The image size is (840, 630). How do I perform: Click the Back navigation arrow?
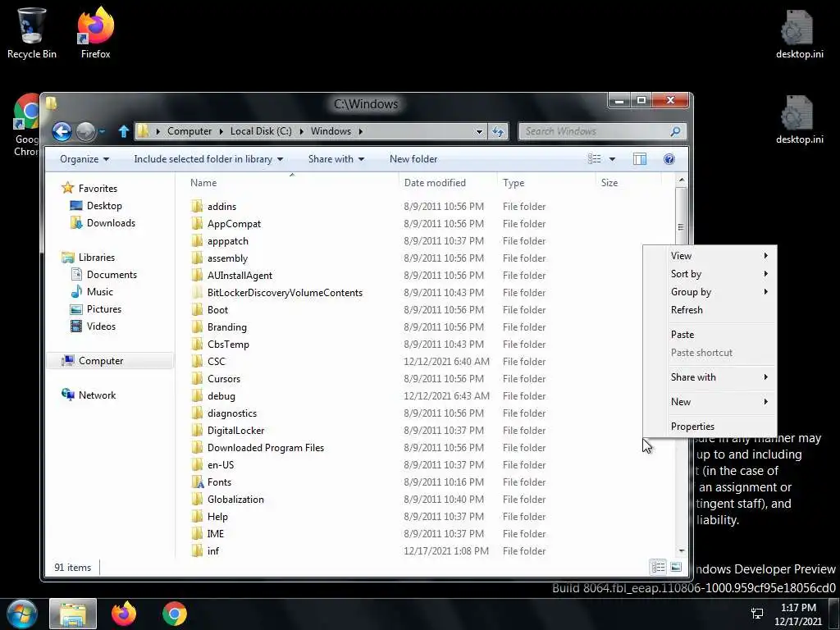[62, 131]
